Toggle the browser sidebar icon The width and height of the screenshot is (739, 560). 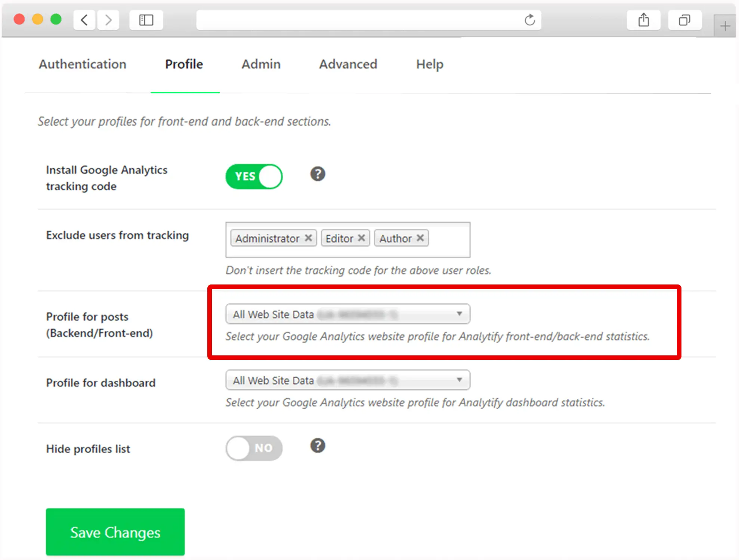pos(146,20)
